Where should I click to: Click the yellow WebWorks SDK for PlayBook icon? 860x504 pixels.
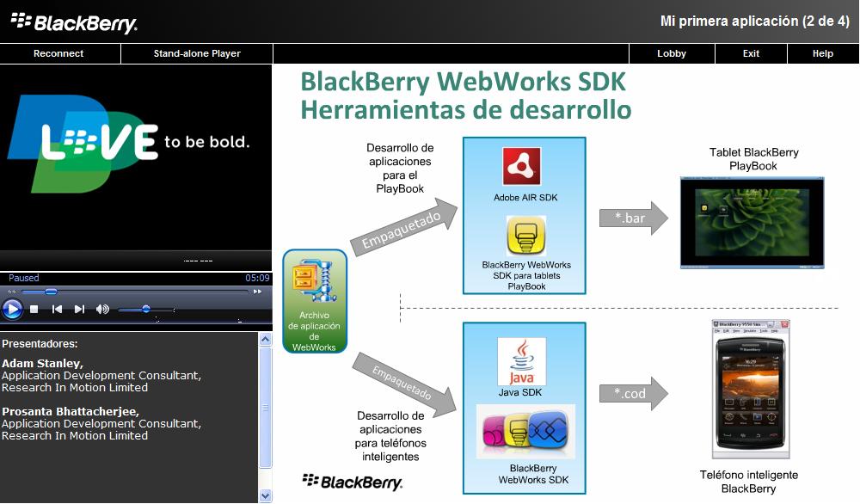coord(526,236)
